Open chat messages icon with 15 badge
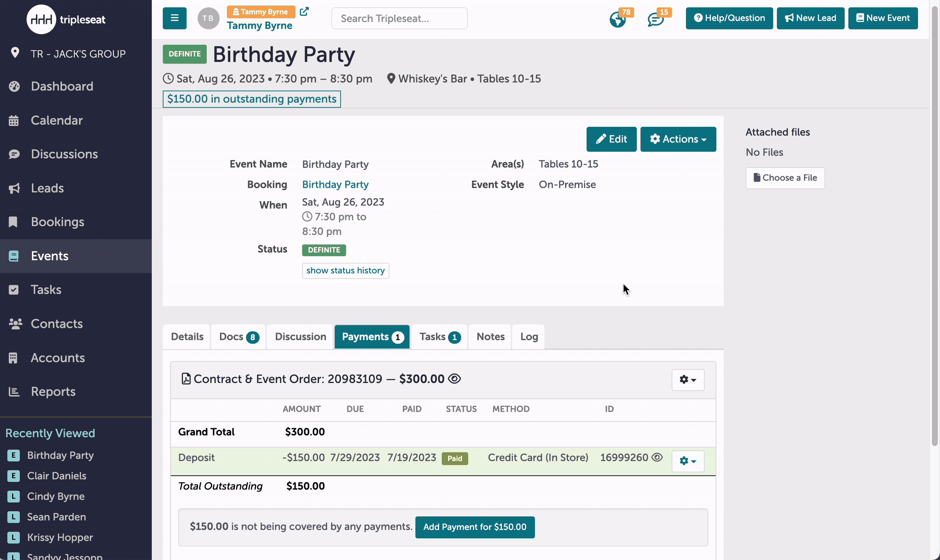Screen dimensions: 940x560 pyautogui.click(x=656, y=19)
